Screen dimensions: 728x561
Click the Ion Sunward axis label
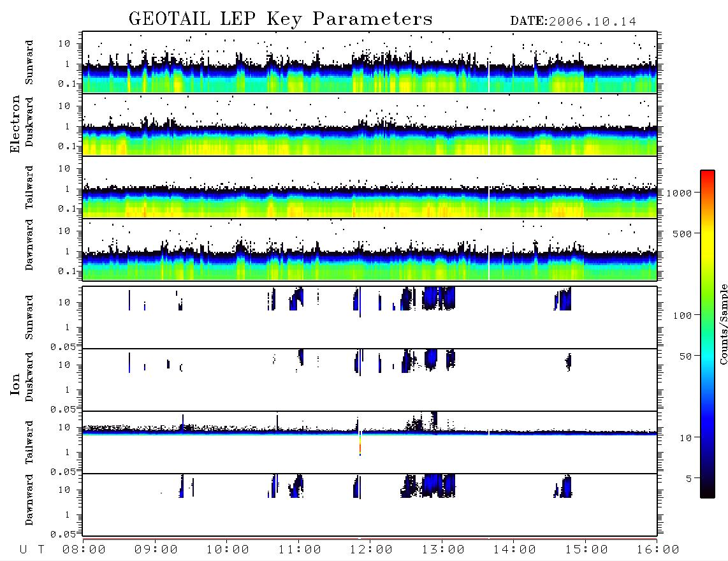29,317
